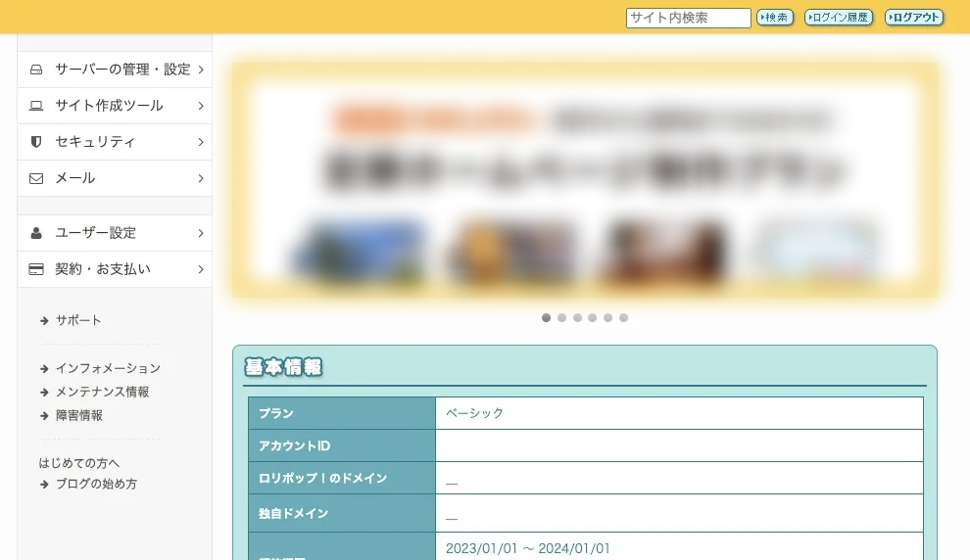
Task: Open the サイト作成ツール menu
Action: pyautogui.click(x=115, y=106)
